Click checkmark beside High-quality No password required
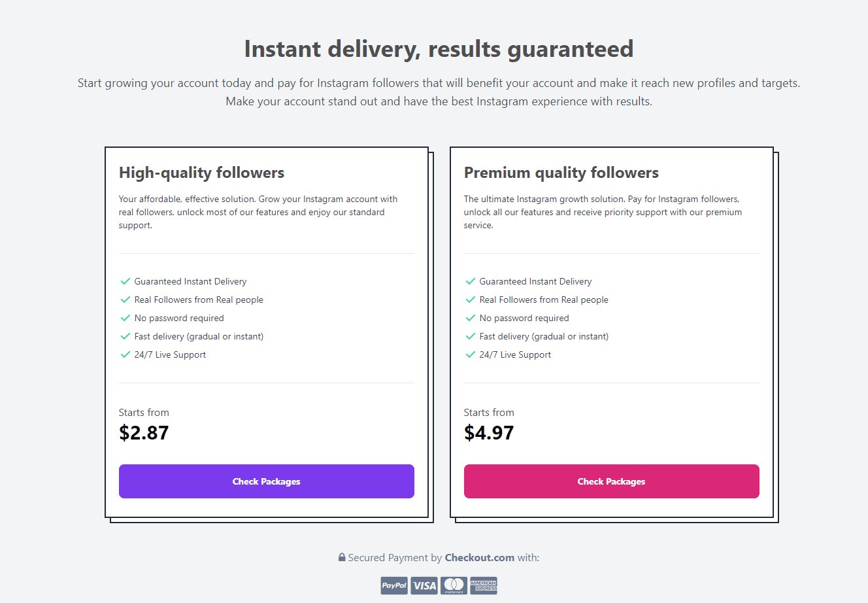Image resolution: width=868 pixels, height=603 pixels. pos(125,318)
